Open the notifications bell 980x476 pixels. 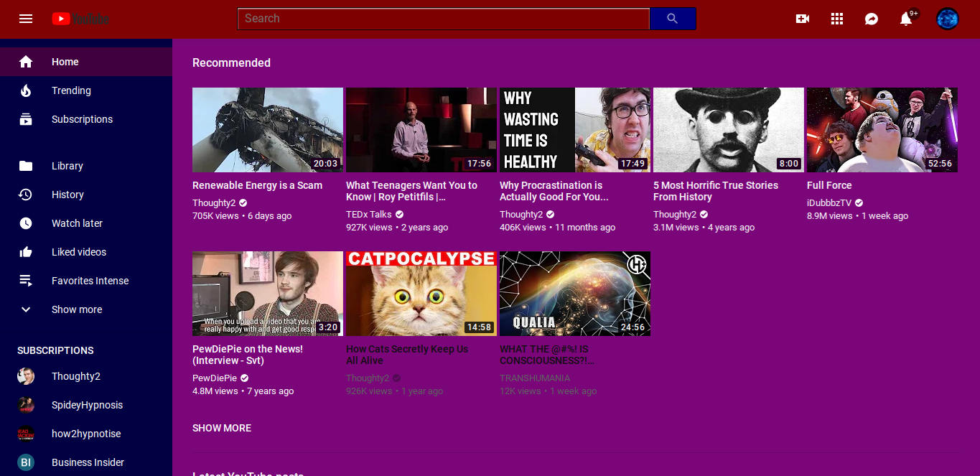(906, 19)
